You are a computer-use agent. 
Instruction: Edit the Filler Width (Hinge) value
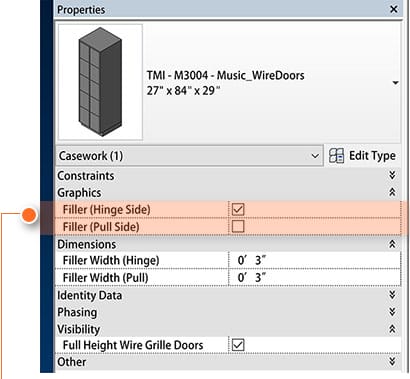point(315,260)
